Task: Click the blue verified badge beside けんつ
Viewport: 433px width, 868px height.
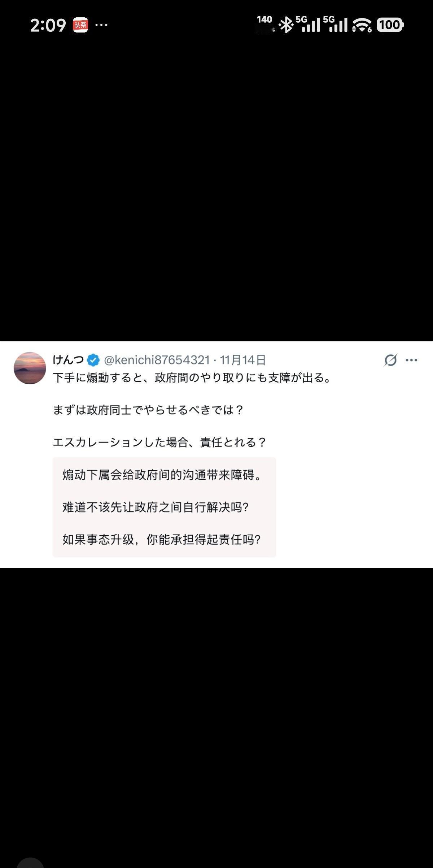Action: (x=93, y=360)
